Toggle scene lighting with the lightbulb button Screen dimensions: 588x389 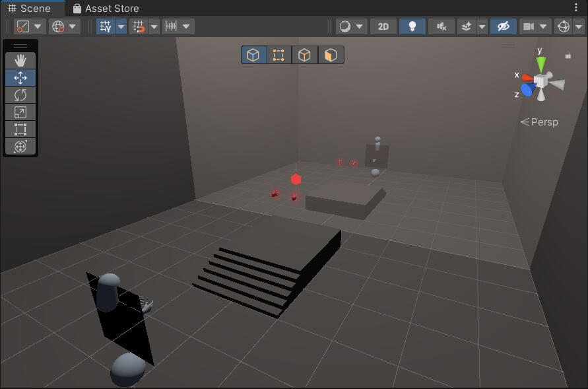412,26
